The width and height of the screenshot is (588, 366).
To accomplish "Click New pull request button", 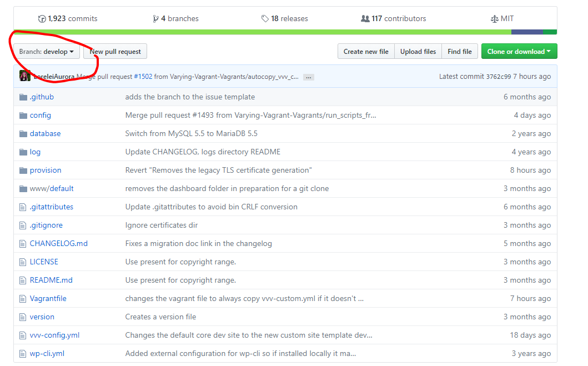I will point(115,52).
